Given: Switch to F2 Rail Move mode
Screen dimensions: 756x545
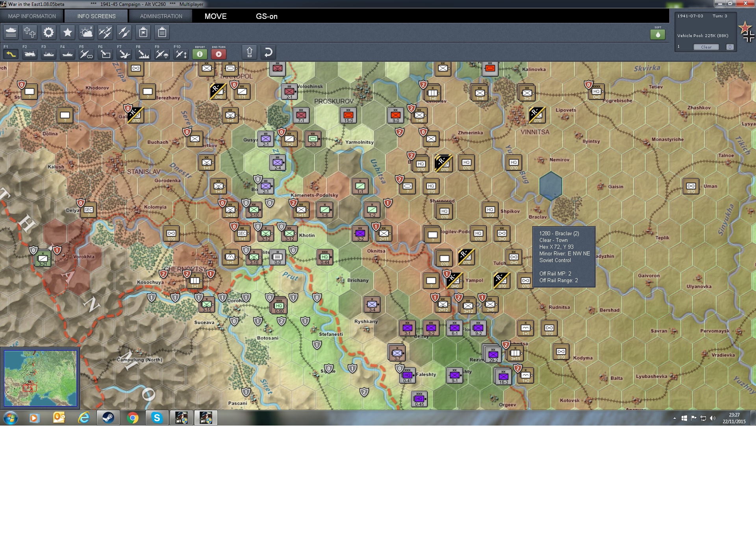Looking at the screenshot, I should (x=30, y=54).
